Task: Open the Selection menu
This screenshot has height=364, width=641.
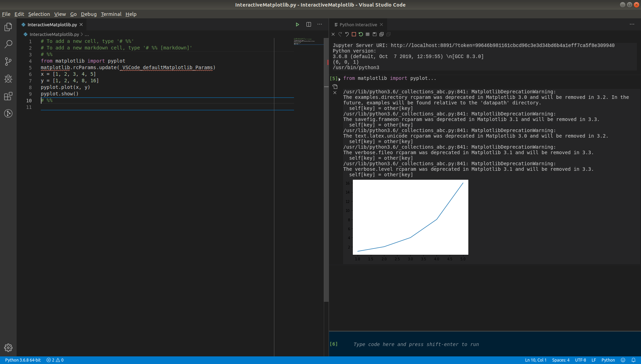Action: 39,14
